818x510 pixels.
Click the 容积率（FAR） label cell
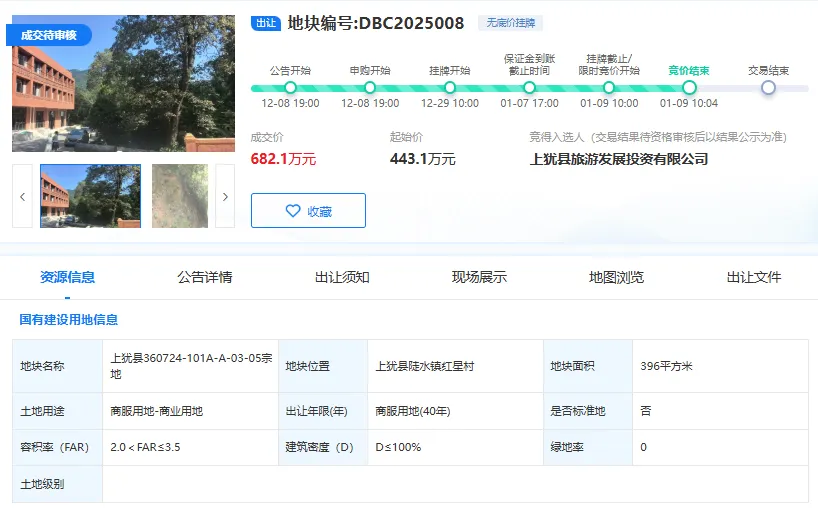click(x=57, y=447)
